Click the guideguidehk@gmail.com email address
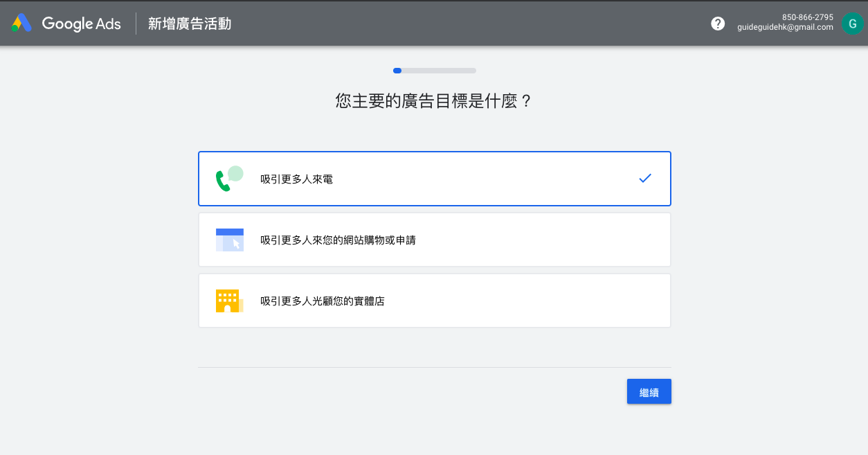Screen dimensions: 868x455 [785, 28]
